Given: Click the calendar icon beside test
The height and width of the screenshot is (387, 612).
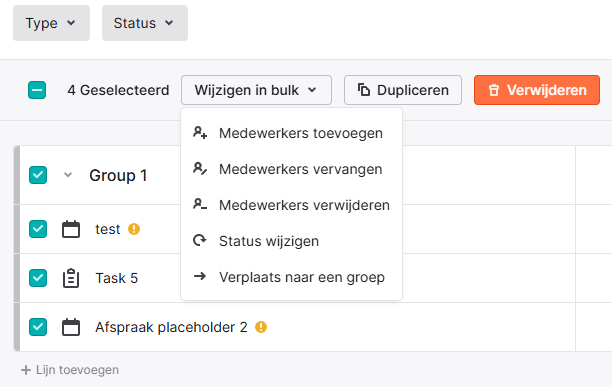Looking at the screenshot, I should pyautogui.click(x=71, y=229).
